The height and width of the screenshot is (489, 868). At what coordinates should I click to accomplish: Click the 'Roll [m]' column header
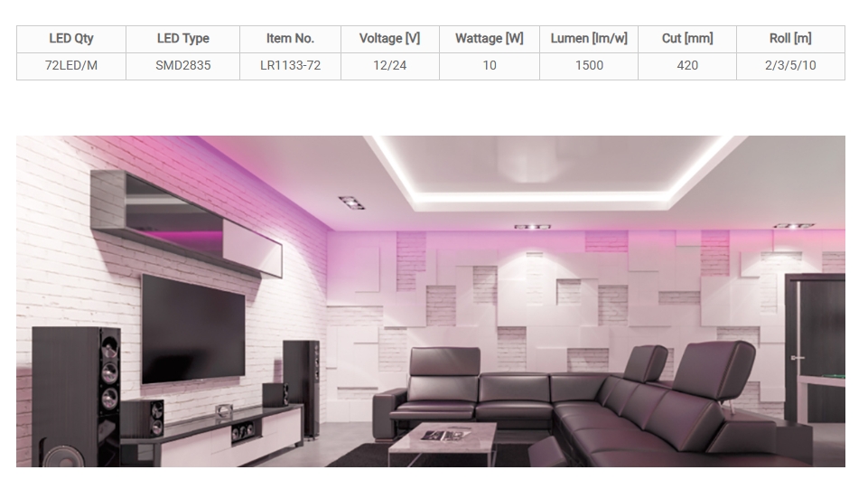[x=790, y=39]
